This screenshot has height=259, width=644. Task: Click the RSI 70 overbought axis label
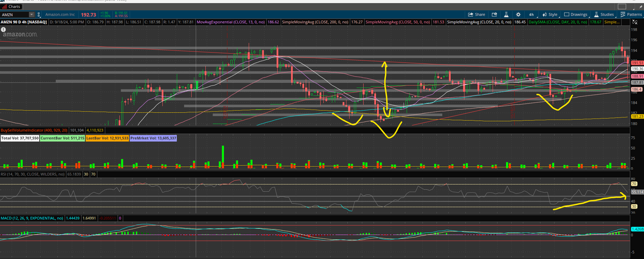coord(634,184)
